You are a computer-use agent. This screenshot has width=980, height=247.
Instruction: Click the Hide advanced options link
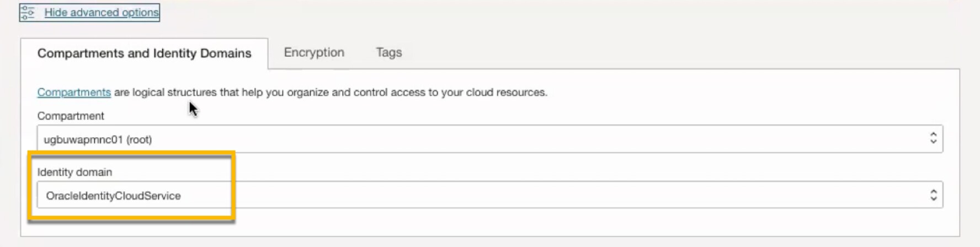(102, 12)
